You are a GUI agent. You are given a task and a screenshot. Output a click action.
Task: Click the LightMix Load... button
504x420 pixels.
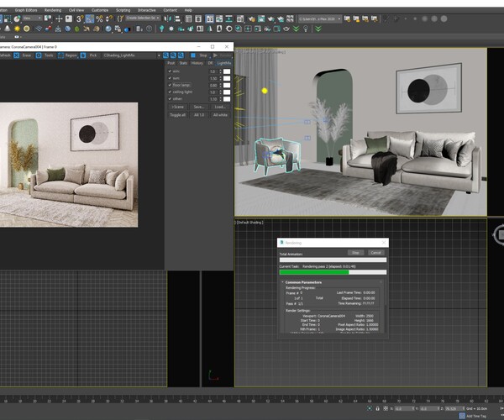pos(220,107)
